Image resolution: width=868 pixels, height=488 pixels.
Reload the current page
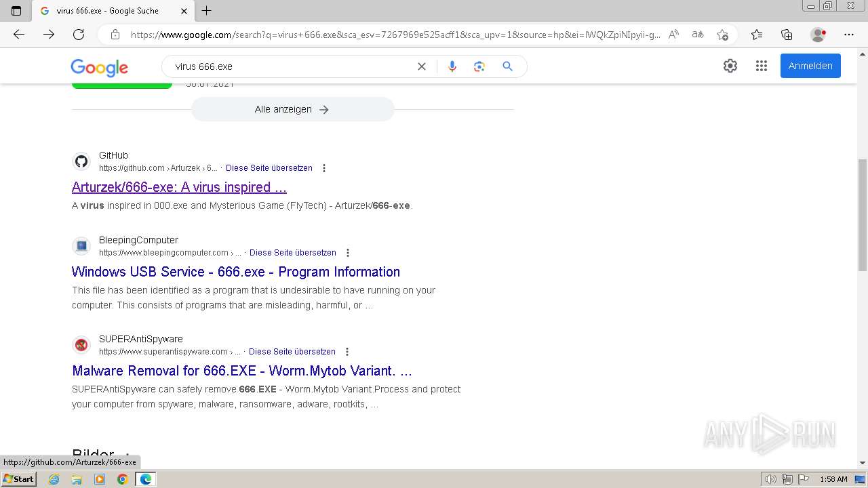click(x=79, y=35)
